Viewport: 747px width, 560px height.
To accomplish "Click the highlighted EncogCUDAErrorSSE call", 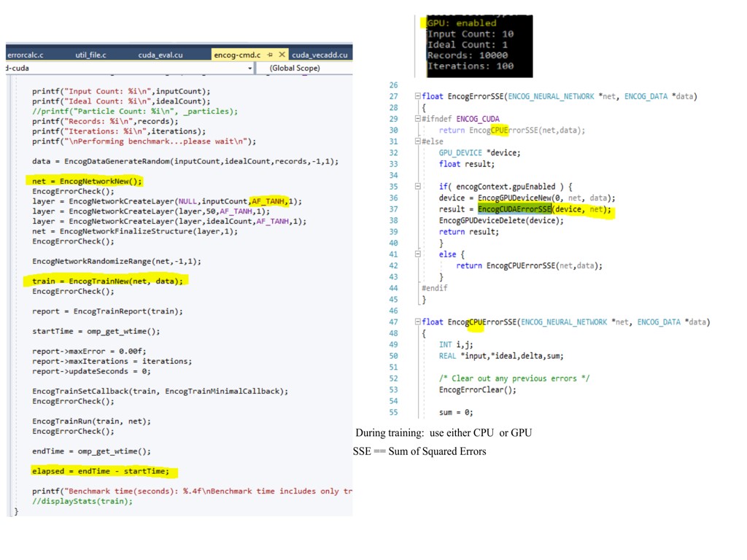I will [x=514, y=209].
